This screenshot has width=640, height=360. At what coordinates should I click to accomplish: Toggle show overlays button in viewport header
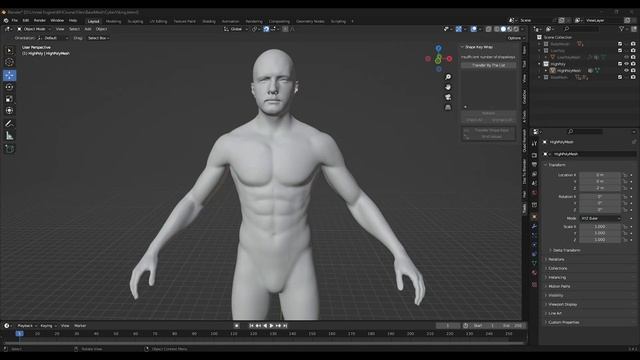473,29
